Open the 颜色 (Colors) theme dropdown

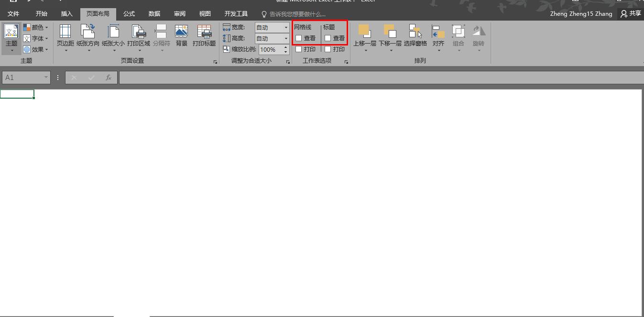point(36,28)
